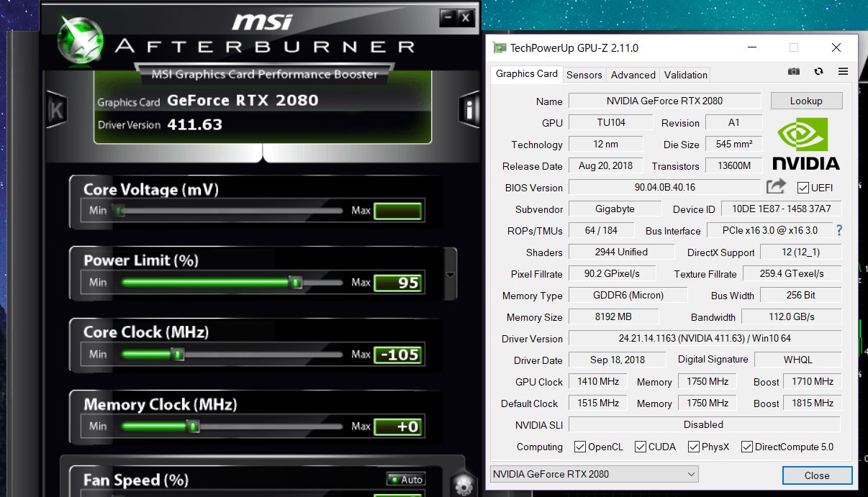Image resolution: width=868 pixels, height=497 pixels.
Task: Toggle the PhysX checkbox
Action: point(693,447)
